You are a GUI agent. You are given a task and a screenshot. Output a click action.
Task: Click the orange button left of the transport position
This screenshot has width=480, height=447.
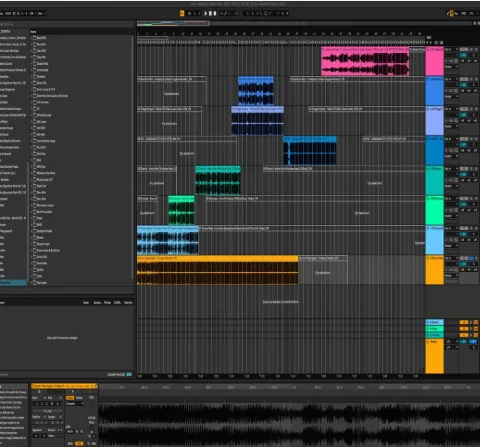[x=182, y=13]
